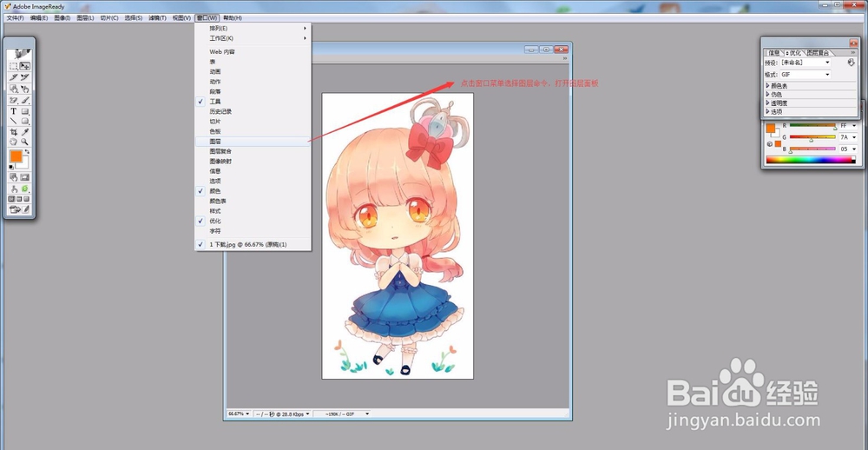
Task: Click the Standard Screen Mode toolbox icon
Action: (10, 198)
